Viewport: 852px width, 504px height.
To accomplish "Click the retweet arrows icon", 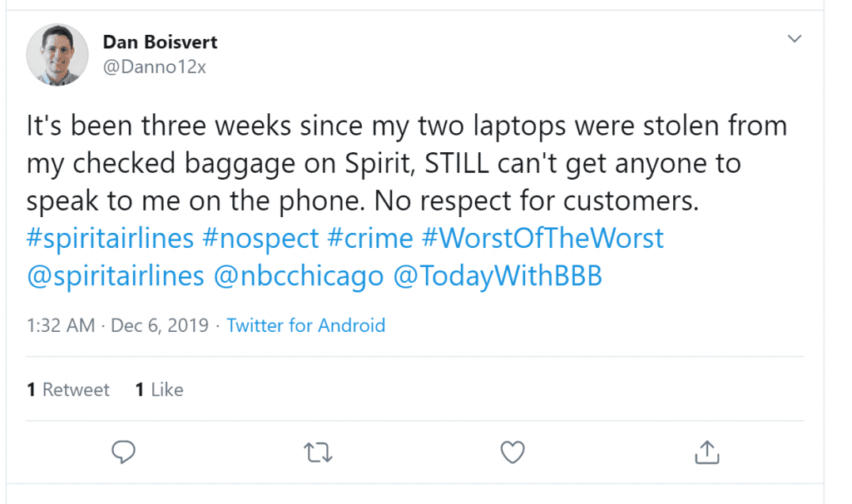I will [x=318, y=452].
